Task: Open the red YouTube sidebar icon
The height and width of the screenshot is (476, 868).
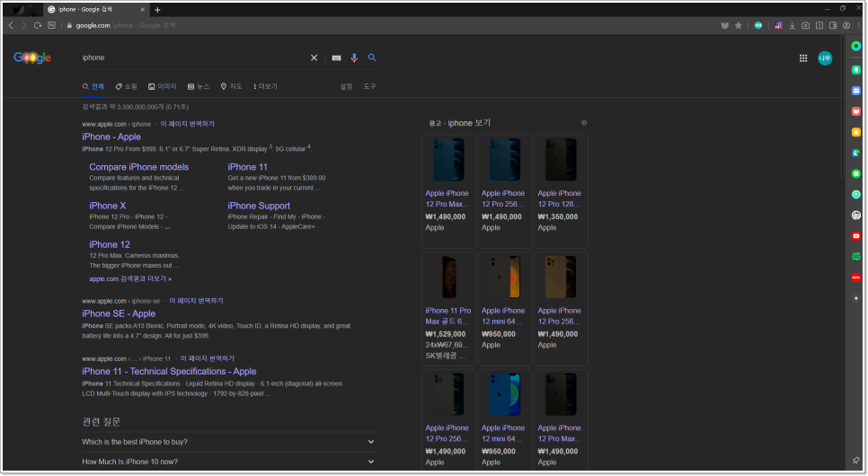Action: (x=855, y=236)
